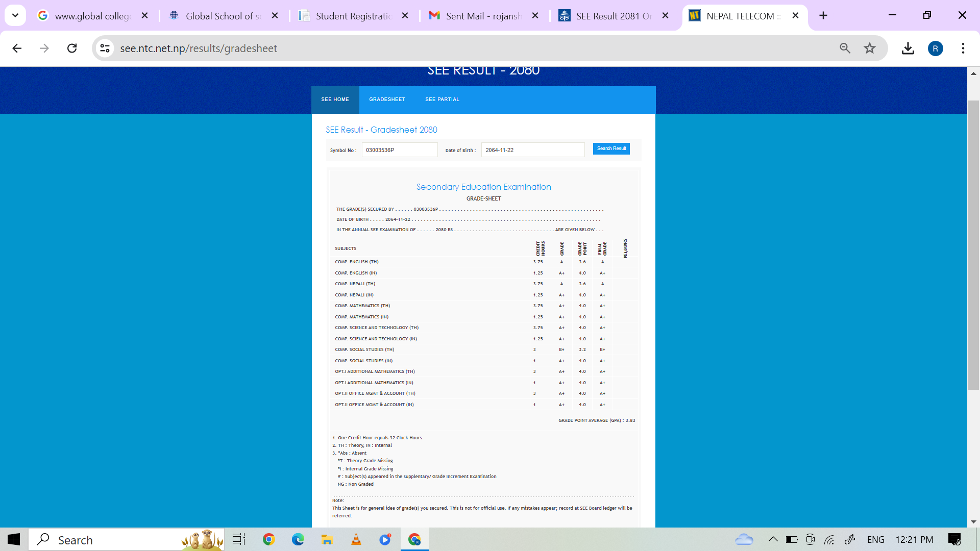Click the Microsoft Edge taskbar icon
Screen dimensions: 980x551
point(298,539)
